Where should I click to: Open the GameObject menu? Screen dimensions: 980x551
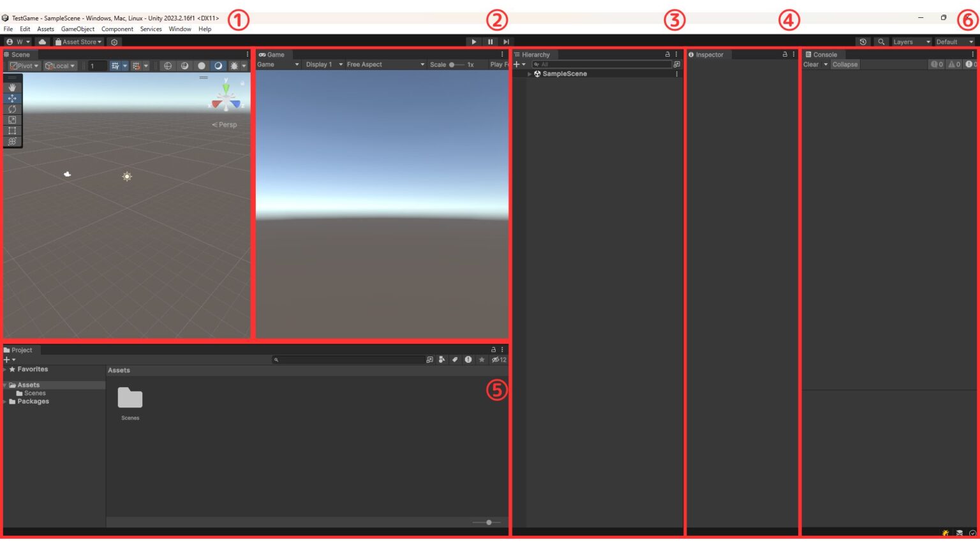[x=77, y=29]
